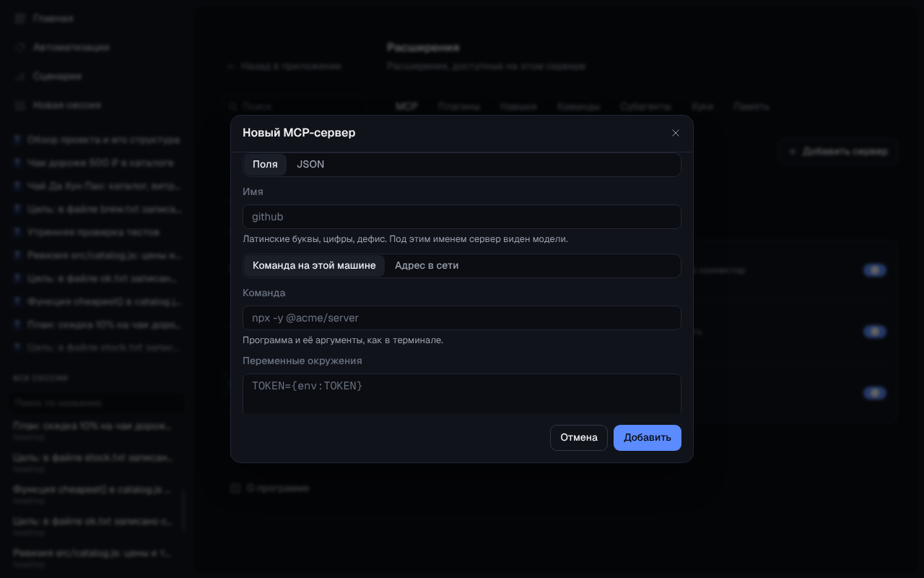The height and width of the screenshot is (578, 924).
Task: Click the icon beside 'Утренняя проверка тестов'
Action: coord(17,232)
